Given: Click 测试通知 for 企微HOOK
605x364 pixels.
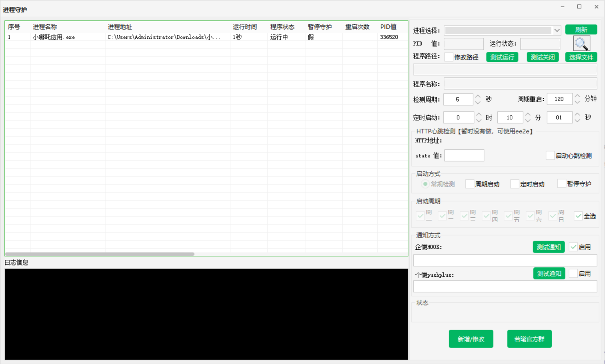Looking at the screenshot, I should 549,247.
